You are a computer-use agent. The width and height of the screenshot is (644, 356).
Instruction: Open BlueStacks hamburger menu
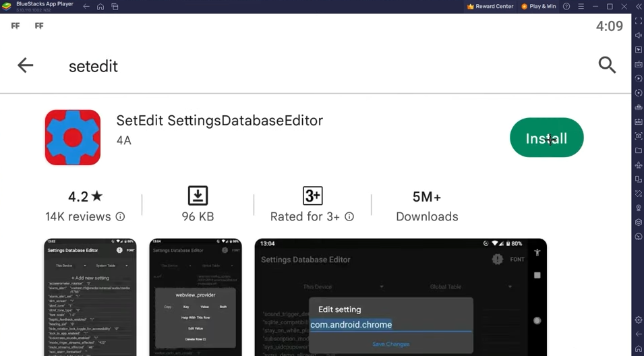click(581, 7)
